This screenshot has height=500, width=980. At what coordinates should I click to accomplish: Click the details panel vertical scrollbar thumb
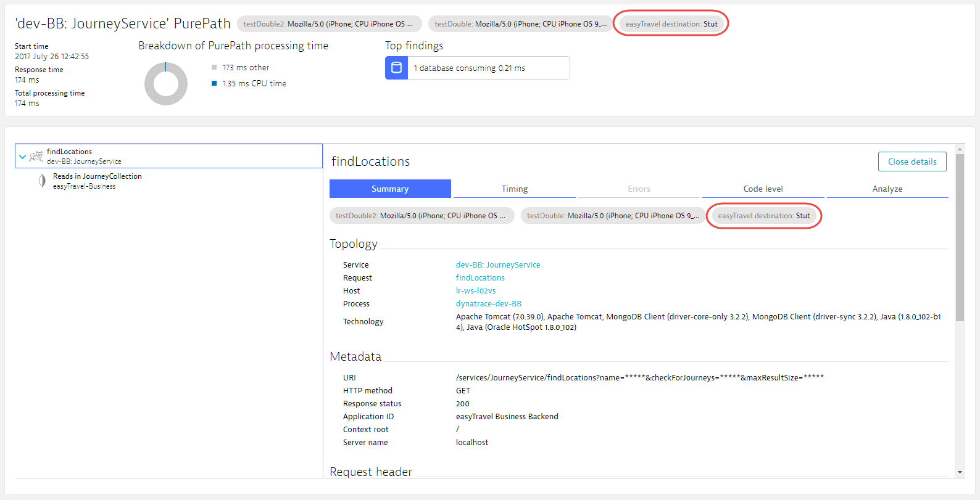click(960, 237)
